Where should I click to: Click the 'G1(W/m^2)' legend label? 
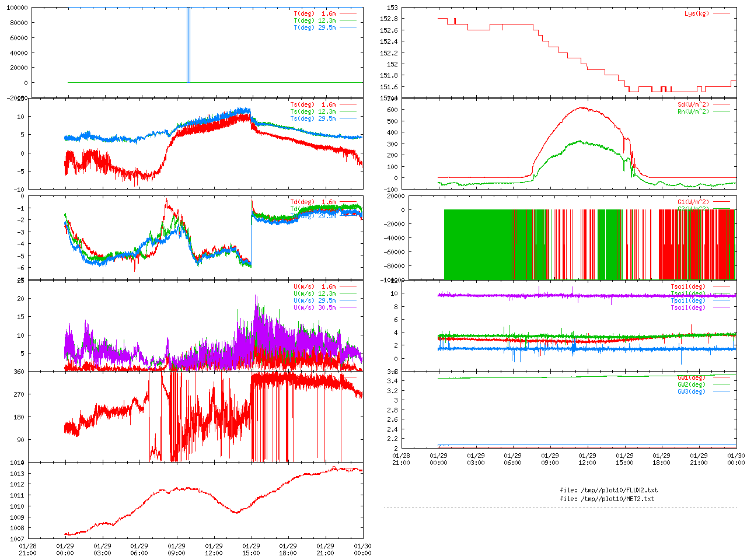693,202
